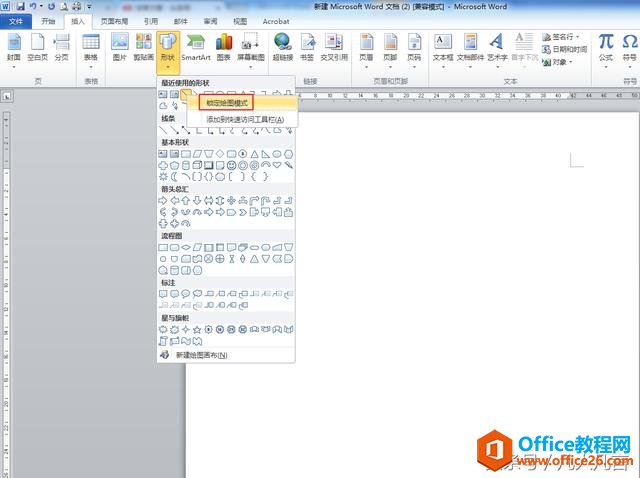Select the up arrow in 箭头总汇
Viewport: 640px width, 478px height.
[x=186, y=200]
